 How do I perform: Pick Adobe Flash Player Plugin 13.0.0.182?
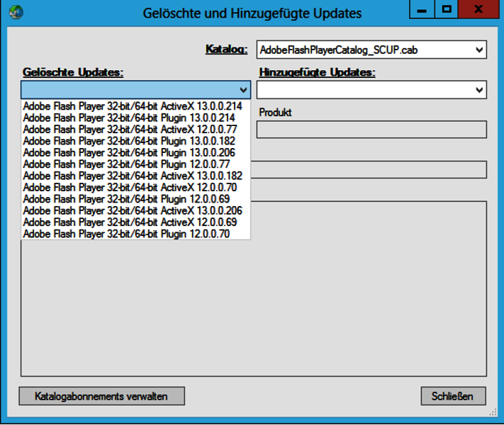tap(135, 141)
